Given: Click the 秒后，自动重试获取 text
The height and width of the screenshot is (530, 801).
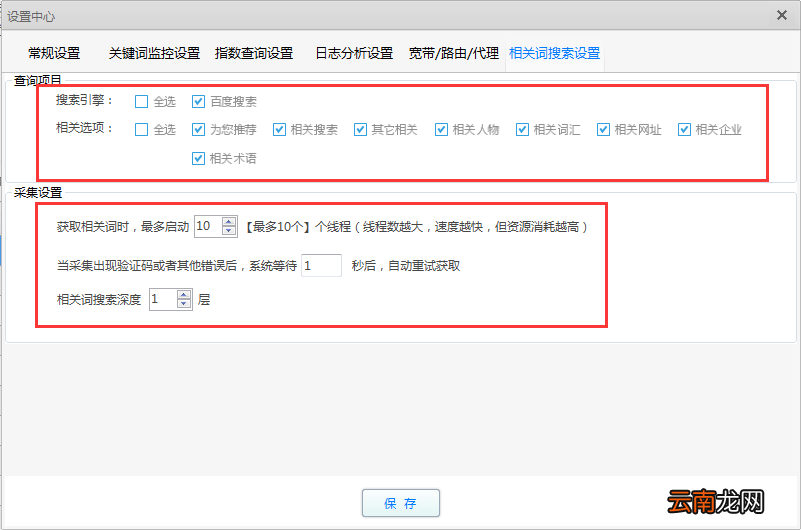Looking at the screenshot, I should (406, 266).
